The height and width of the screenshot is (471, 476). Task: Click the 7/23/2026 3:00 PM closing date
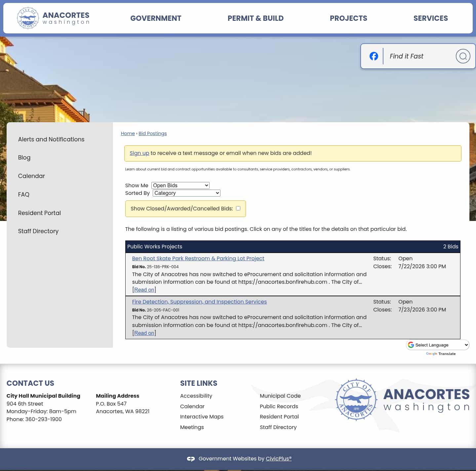[x=422, y=309]
